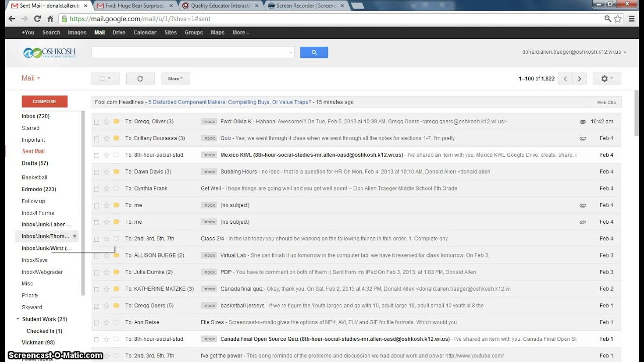Open the Mail switcher dropdown
Screen dimensions: 644x362
pos(31,78)
